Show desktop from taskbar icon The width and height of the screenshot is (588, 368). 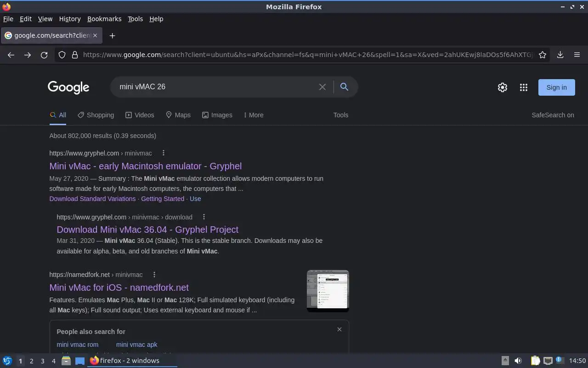pyautogui.click(x=80, y=361)
